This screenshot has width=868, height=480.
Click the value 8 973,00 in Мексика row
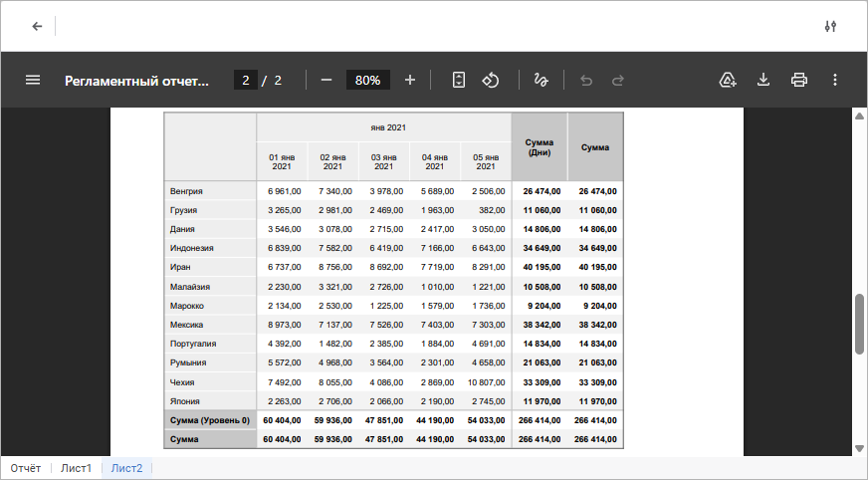click(x=285, y=325)
